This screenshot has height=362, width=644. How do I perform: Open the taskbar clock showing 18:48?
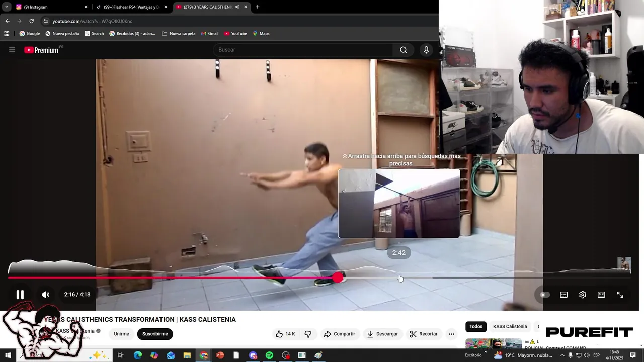614,355
